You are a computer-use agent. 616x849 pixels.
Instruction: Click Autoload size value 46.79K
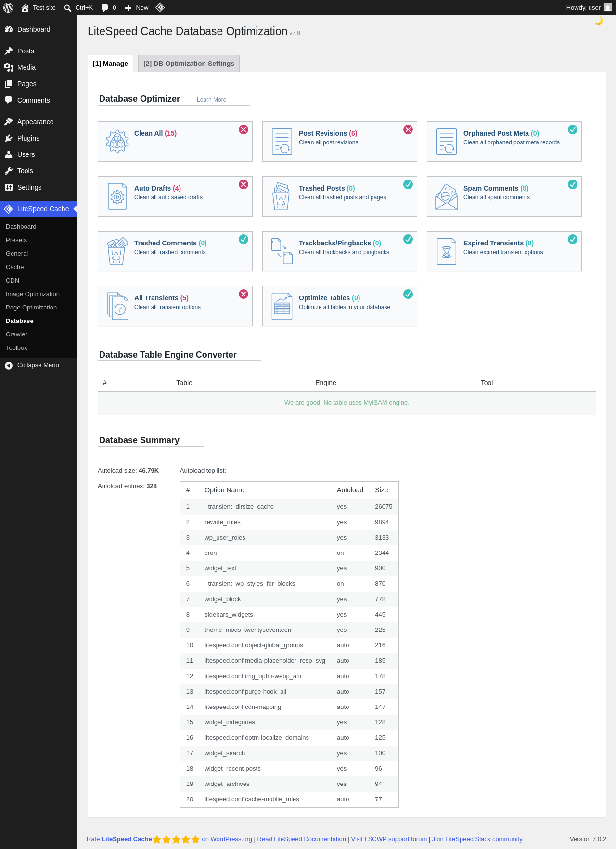(149, 471)
